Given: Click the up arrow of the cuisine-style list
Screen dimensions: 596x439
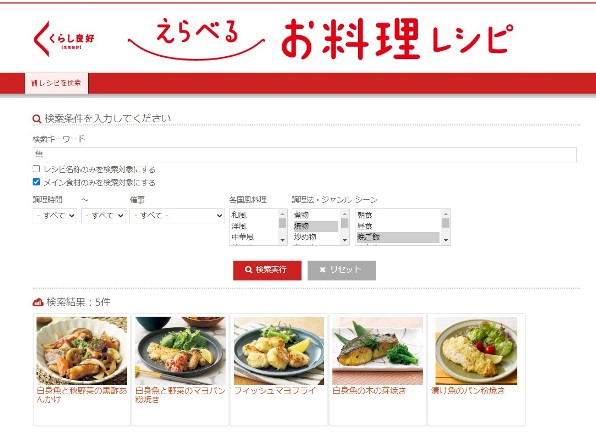Looking at the screenshot, I should click(282, 214).
